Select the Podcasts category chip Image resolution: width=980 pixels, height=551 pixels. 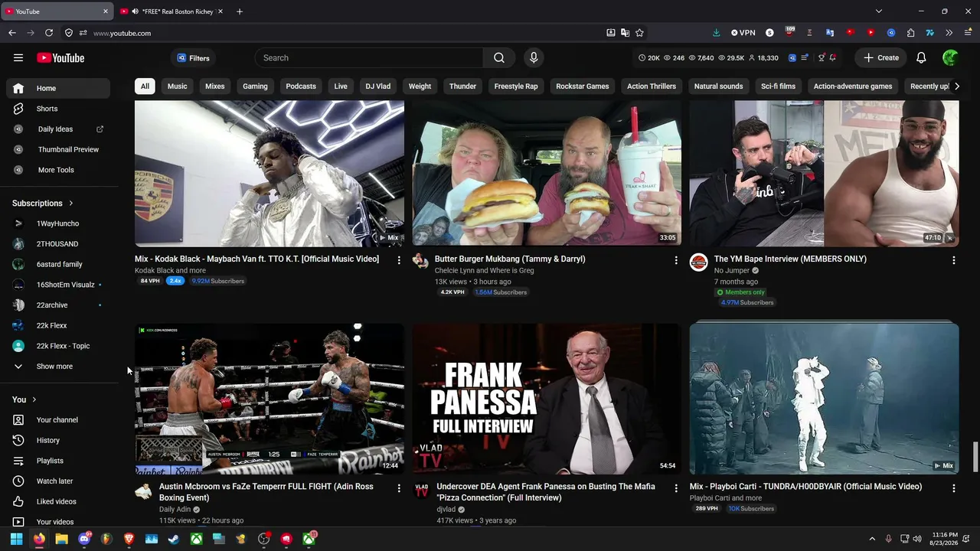coord(301,86)
